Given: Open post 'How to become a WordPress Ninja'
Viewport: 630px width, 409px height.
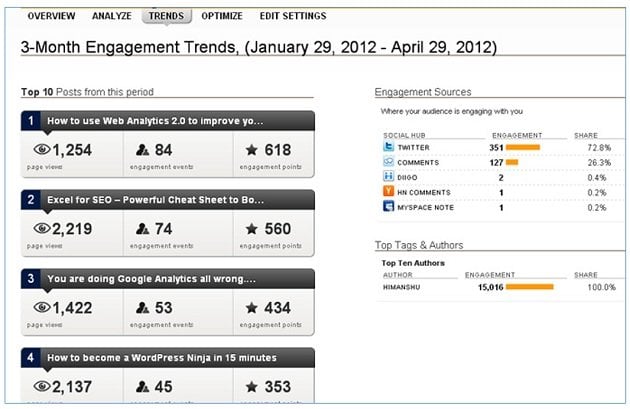Looking at the screenshot, I should [x=162, y=358].
